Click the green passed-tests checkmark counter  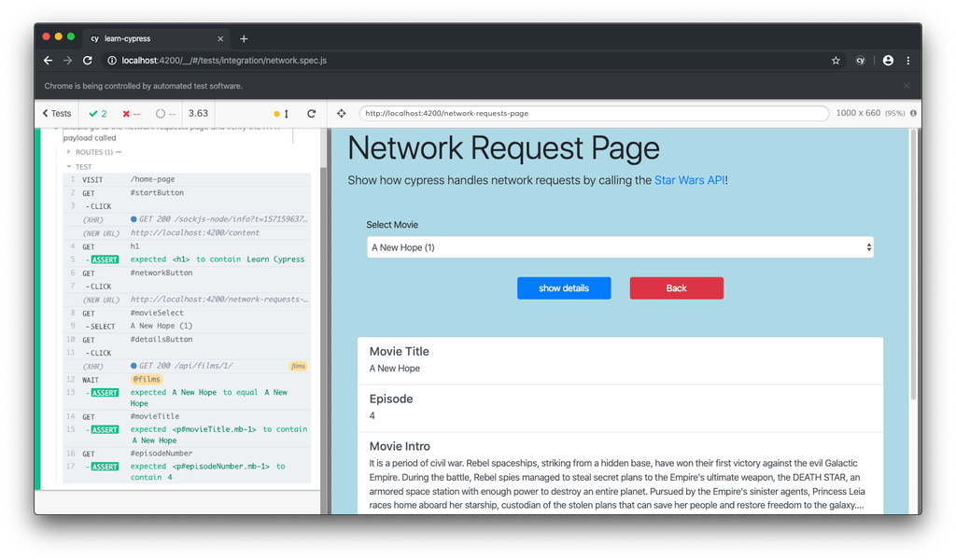tap(96, 113)
